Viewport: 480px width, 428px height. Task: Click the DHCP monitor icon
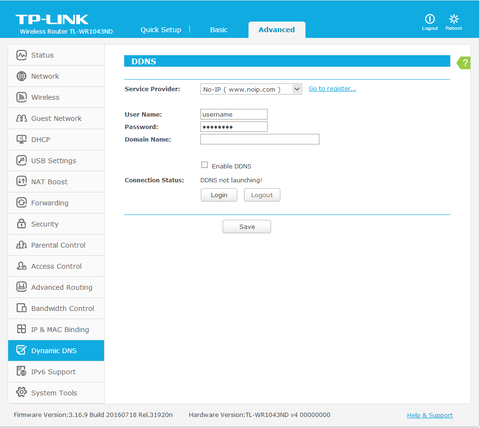(21, 139)
